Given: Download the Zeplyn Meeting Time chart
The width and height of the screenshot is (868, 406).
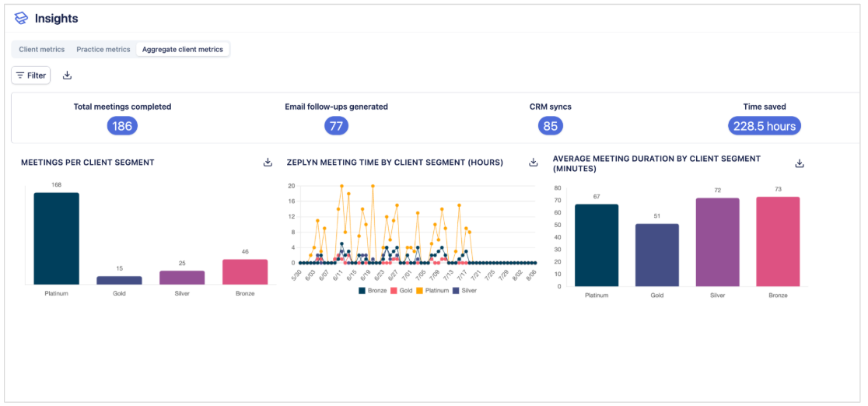Looking at the screenshot, I should 534,163.
